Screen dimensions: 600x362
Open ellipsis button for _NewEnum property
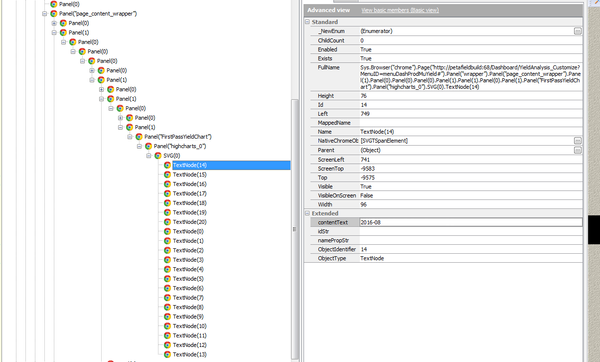pyautogui.click(x=578, y=31)
